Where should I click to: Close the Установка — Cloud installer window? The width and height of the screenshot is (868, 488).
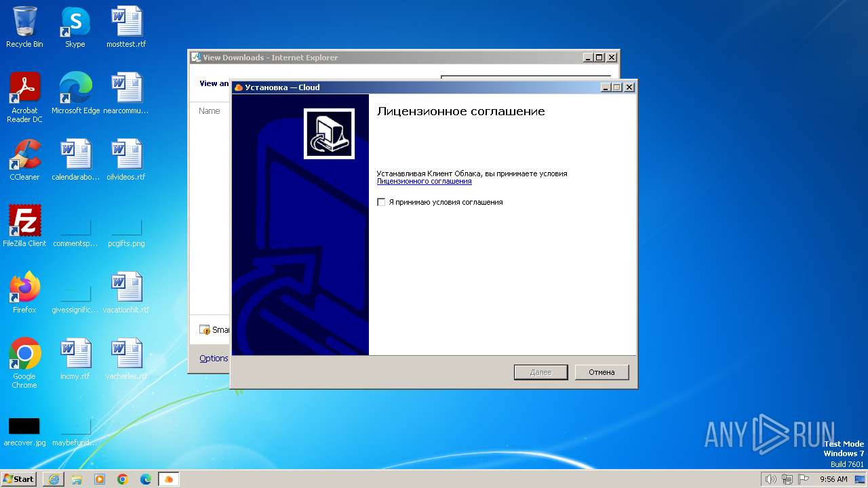click(x=629, y=87)
